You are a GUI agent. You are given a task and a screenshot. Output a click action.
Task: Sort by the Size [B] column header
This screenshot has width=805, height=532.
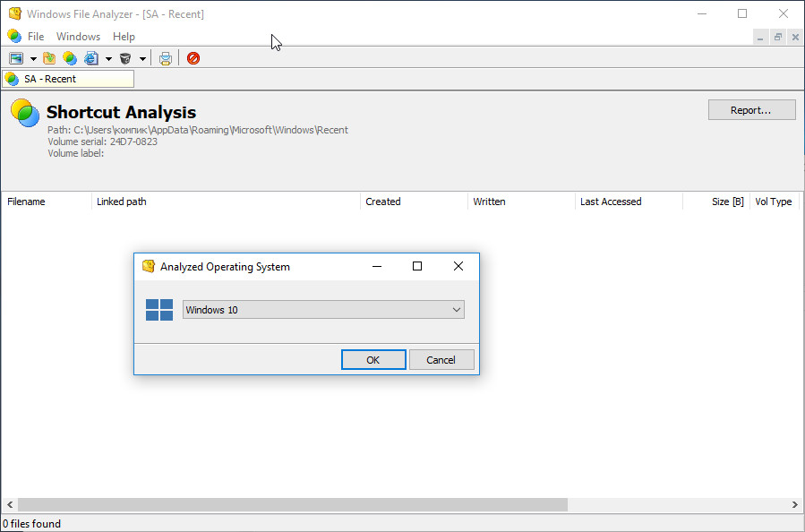(x=716, y=202)
